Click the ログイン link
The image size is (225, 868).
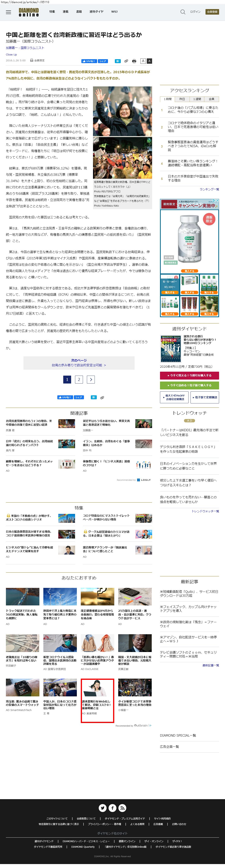click(x=195, y=12)
